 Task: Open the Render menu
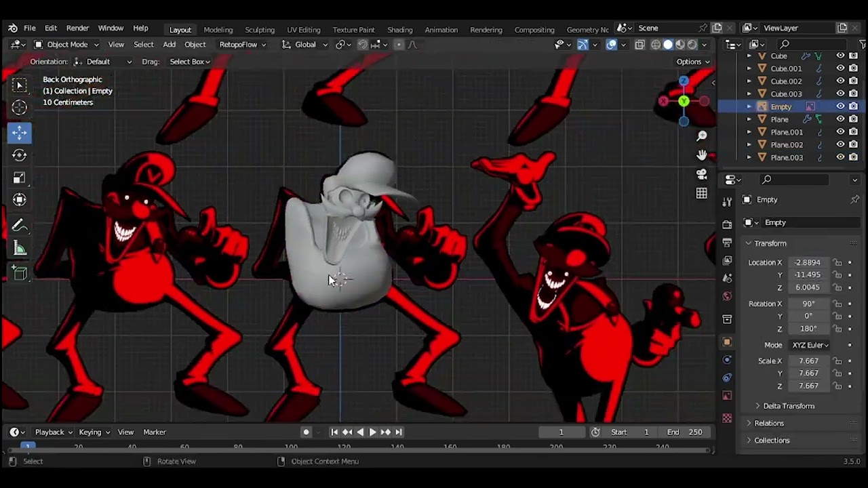point(77,28)
